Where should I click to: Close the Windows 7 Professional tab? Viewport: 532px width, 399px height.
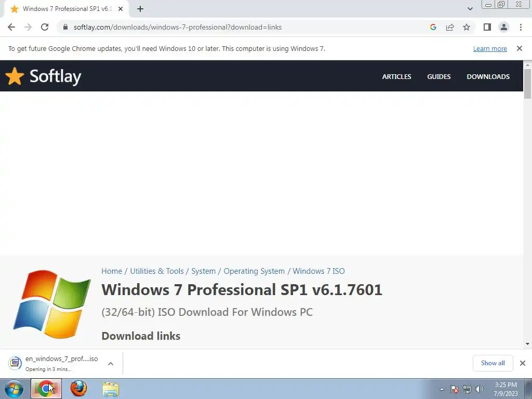tap(121, 9)
